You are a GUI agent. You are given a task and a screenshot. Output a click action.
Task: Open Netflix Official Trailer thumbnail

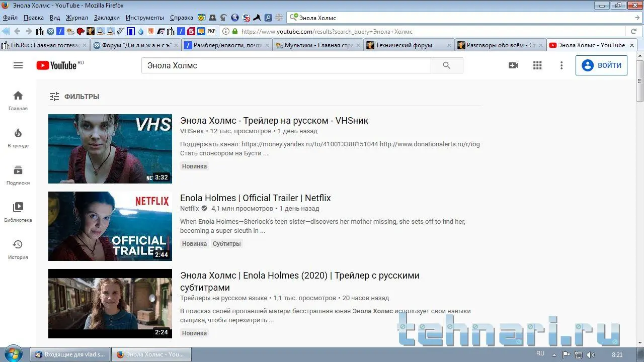coord(110,226)
